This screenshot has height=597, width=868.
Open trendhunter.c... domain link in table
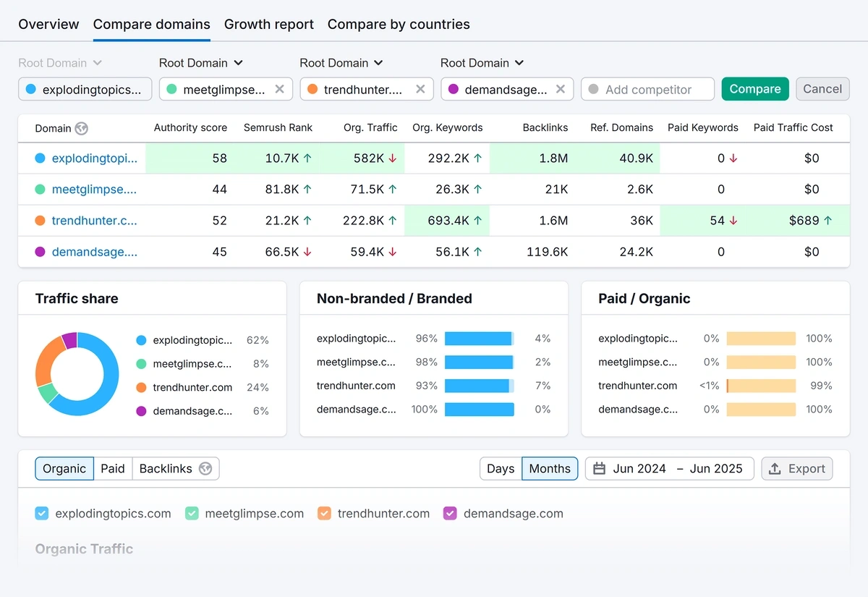coord(94,221)
